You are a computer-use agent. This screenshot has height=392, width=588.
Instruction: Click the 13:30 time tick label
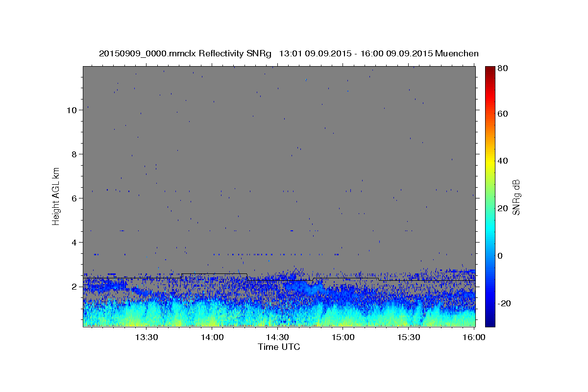[x=146, y=337]
